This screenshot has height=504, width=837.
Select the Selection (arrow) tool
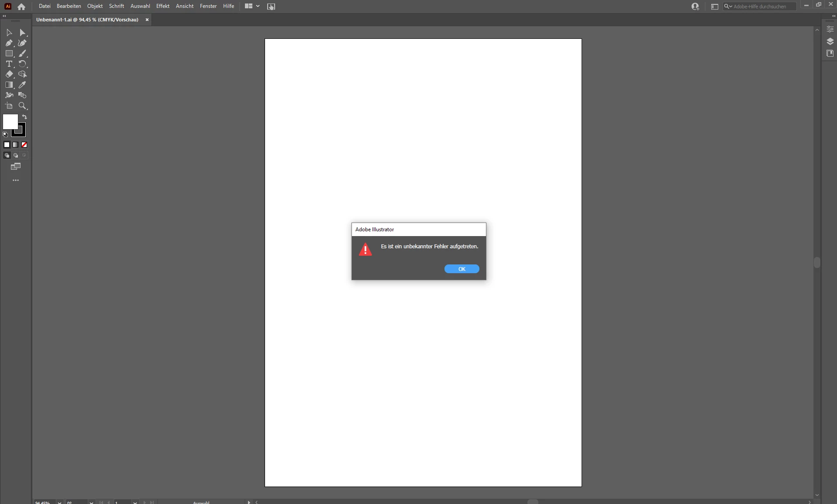(9, 33)
